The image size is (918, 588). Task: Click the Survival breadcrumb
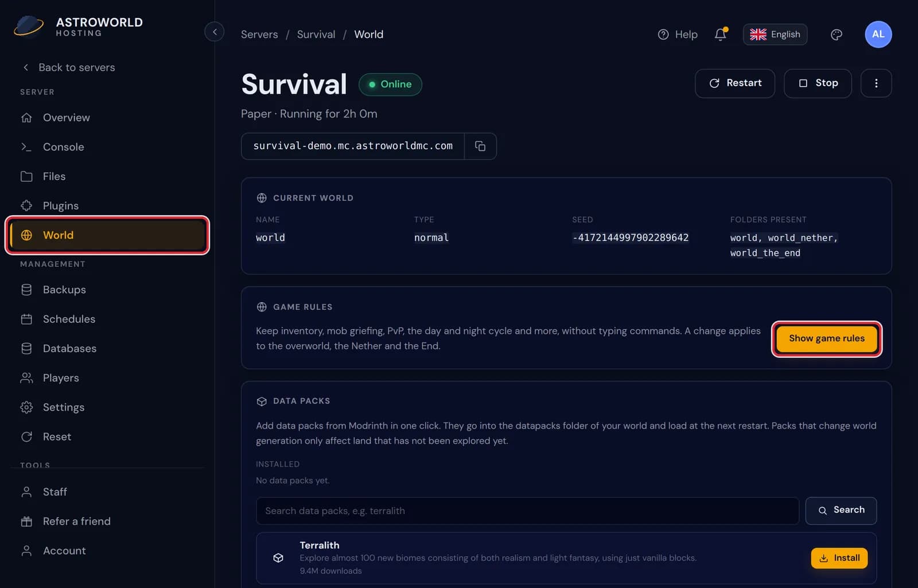[316, 34]
